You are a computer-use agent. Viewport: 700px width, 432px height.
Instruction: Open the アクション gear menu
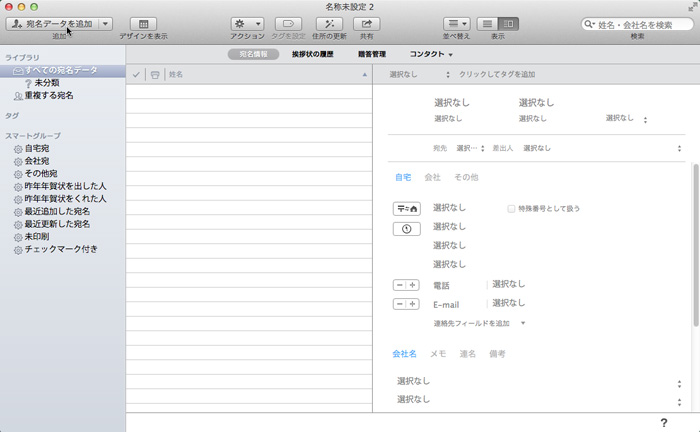(x=247, y=23)
